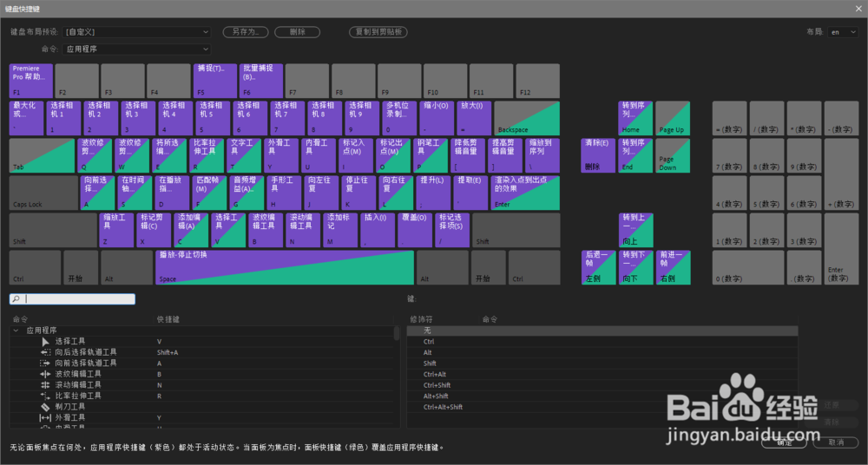Open the 命令 应用程序 dropdown
Viewport: 868px width, 465px height.
tap(136, 49)
